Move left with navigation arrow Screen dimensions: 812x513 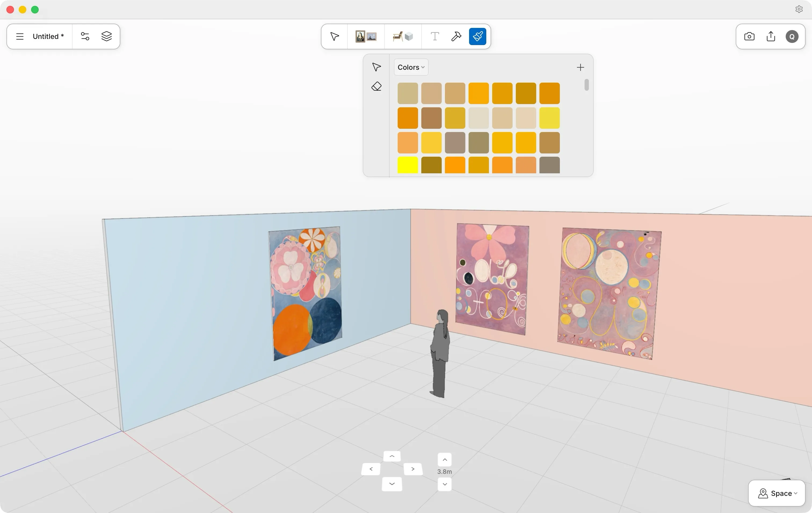(371, 469)
